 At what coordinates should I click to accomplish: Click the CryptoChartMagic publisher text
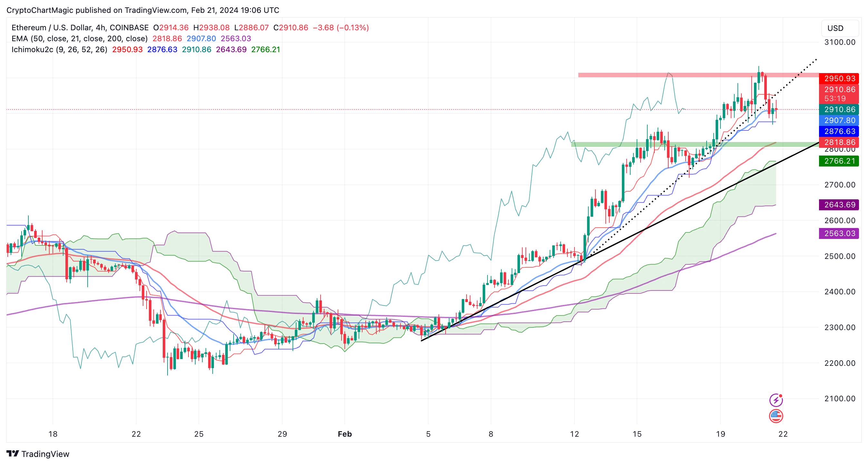[x=40, y=10]
